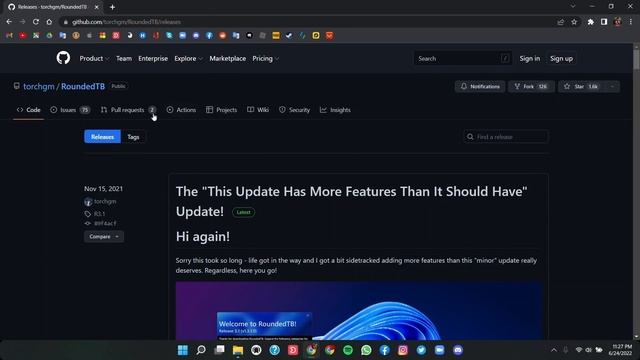Open the Gmail bookmark

pos(9,36)
